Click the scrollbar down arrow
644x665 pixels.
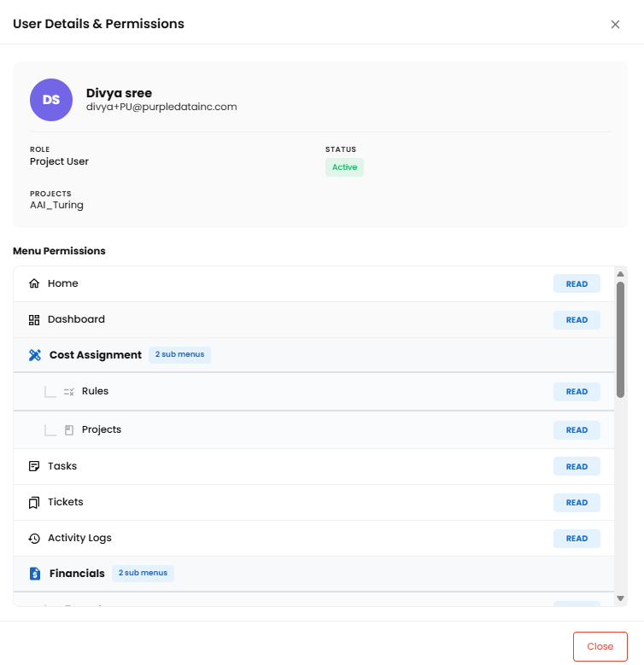tap(620, 598)
